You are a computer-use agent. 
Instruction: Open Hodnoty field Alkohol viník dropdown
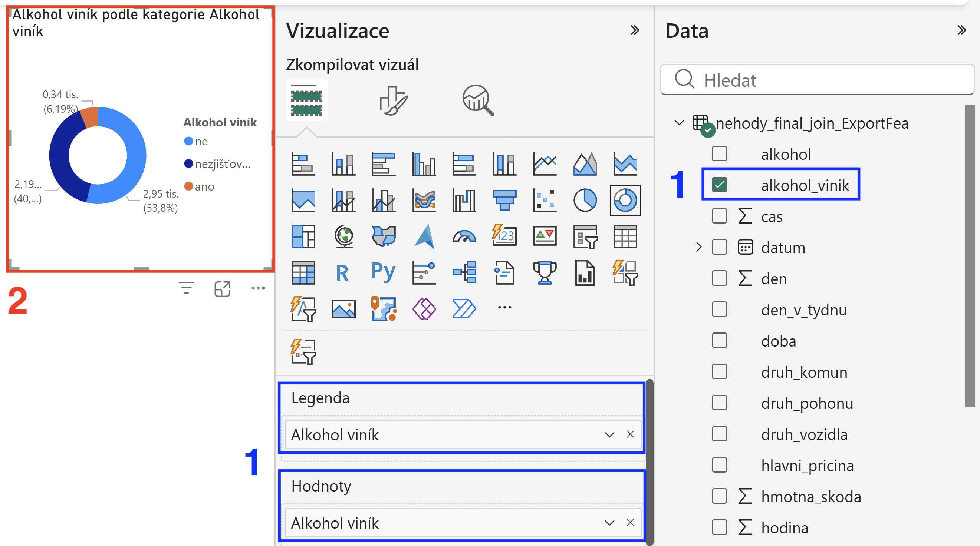tap(609, 523)
